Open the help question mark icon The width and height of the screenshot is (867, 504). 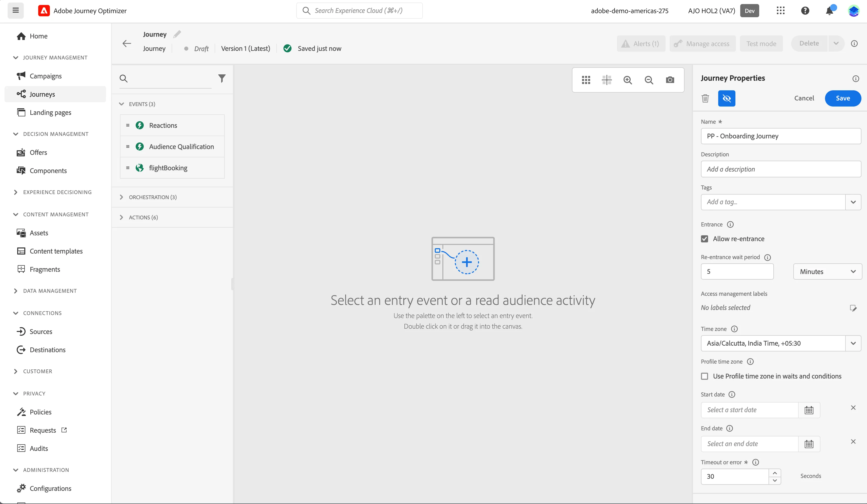805,11
